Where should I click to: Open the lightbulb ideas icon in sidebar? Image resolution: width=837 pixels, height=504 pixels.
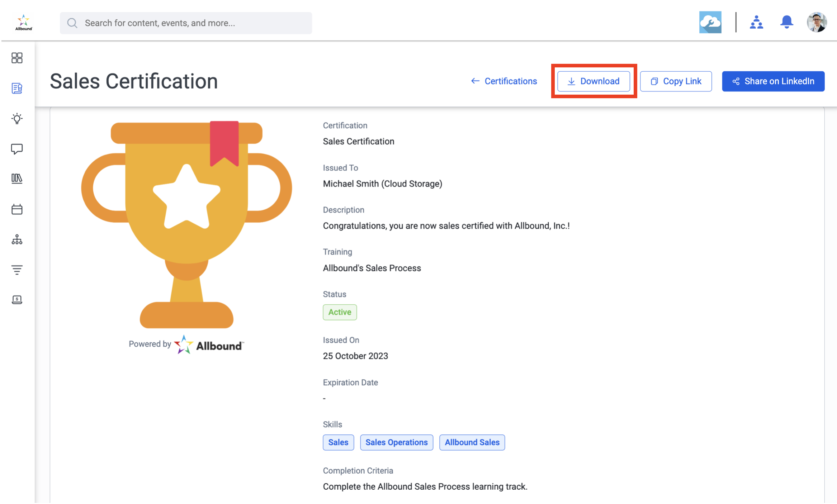(17, 118)
